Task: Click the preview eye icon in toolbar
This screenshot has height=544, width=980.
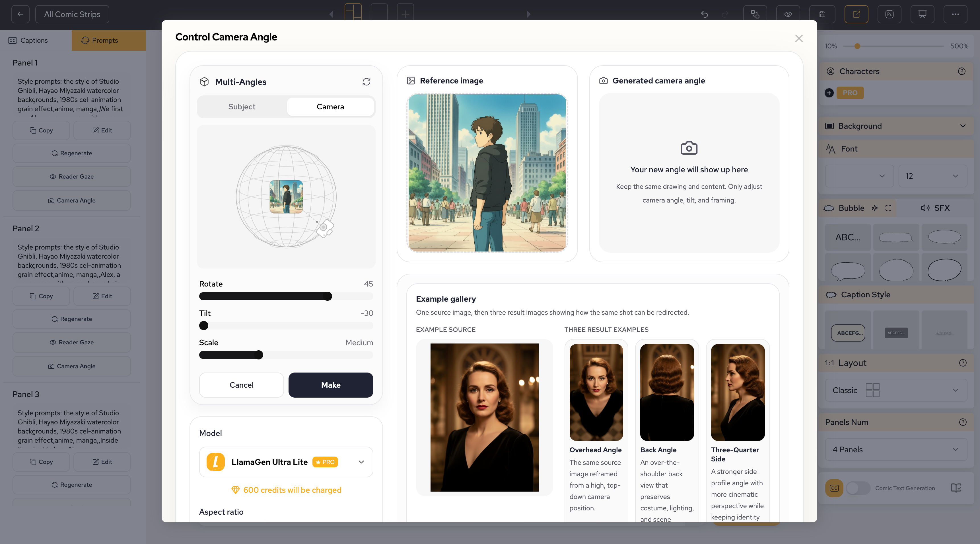Action: 788,14
